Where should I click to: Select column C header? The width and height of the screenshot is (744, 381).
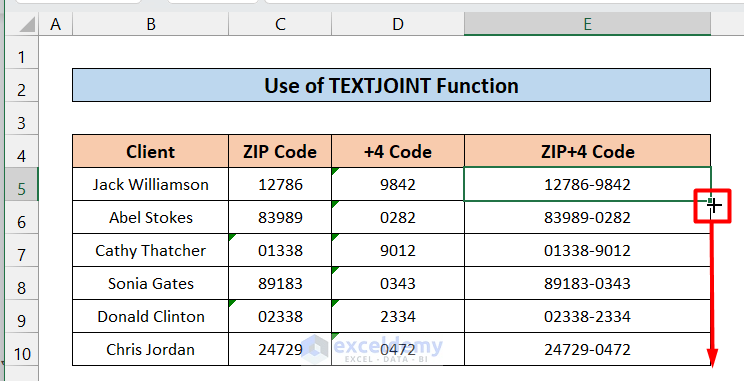click(280, 24)
